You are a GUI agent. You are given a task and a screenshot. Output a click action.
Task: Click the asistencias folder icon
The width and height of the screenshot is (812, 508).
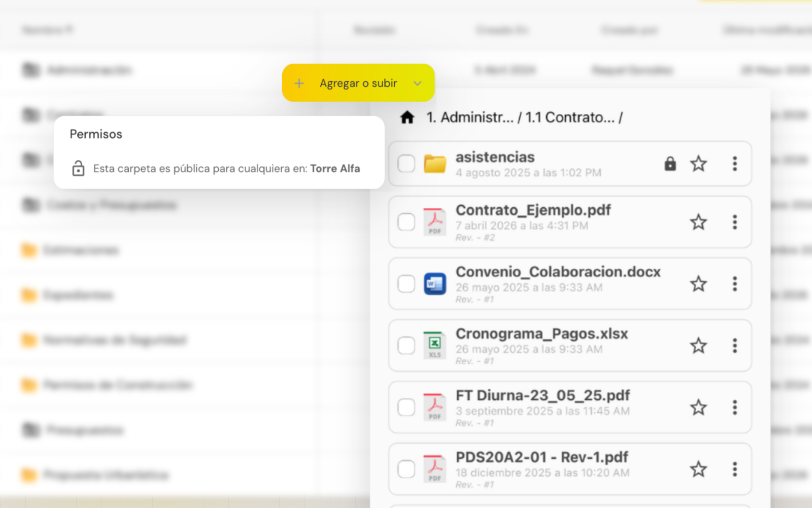click(435, 164)
